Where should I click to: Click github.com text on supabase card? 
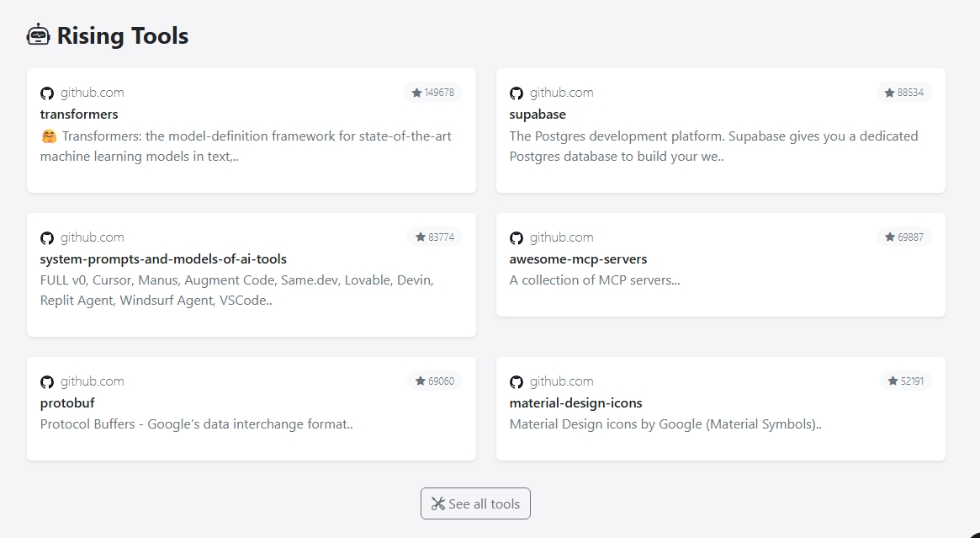pos(562,93)
